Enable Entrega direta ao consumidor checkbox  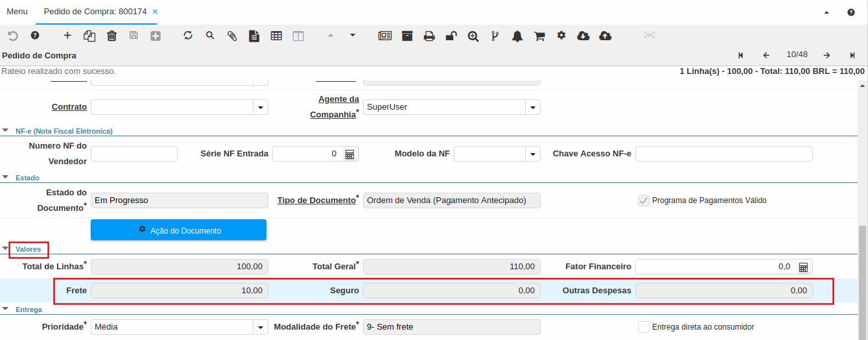[644, 327]
